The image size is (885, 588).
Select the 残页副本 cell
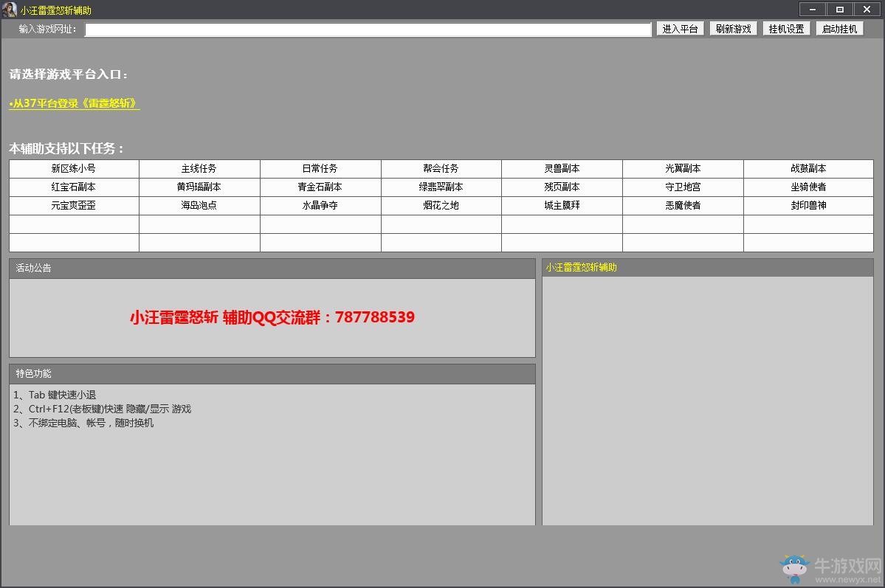[562, 187]
